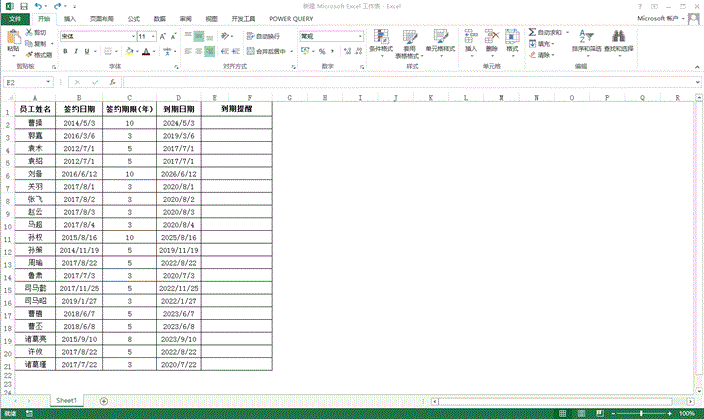Switch to the Insert (插入) ribbon tab
Image resolution: width=704 pixels, height=419 pixels.
[69, 18]
